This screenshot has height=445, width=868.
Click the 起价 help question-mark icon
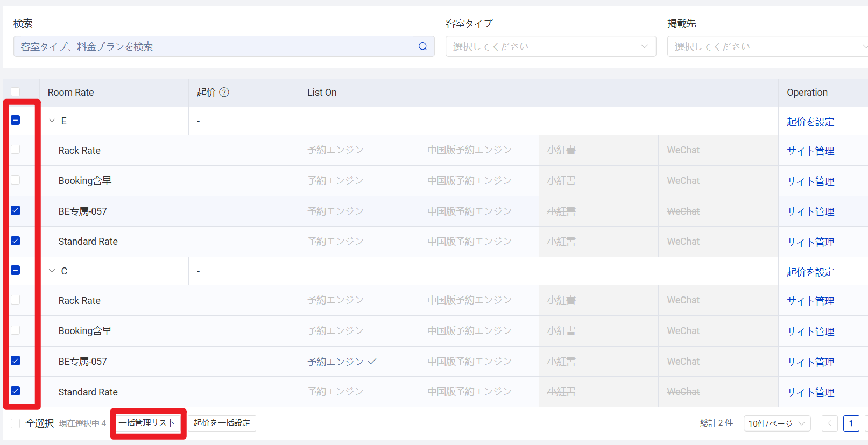pyautogui.click(x=224, y=92)
